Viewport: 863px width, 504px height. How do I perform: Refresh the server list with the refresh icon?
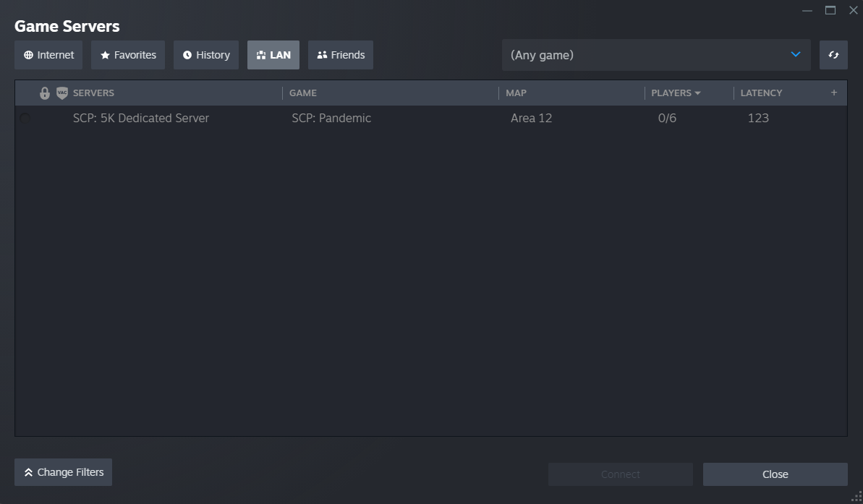coord(833,55)
